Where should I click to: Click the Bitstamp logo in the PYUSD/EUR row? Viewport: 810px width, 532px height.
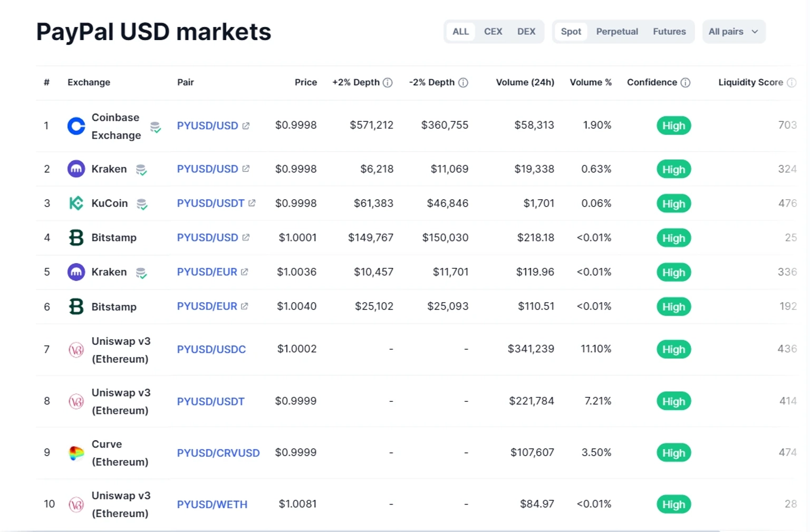coord(76,306)
